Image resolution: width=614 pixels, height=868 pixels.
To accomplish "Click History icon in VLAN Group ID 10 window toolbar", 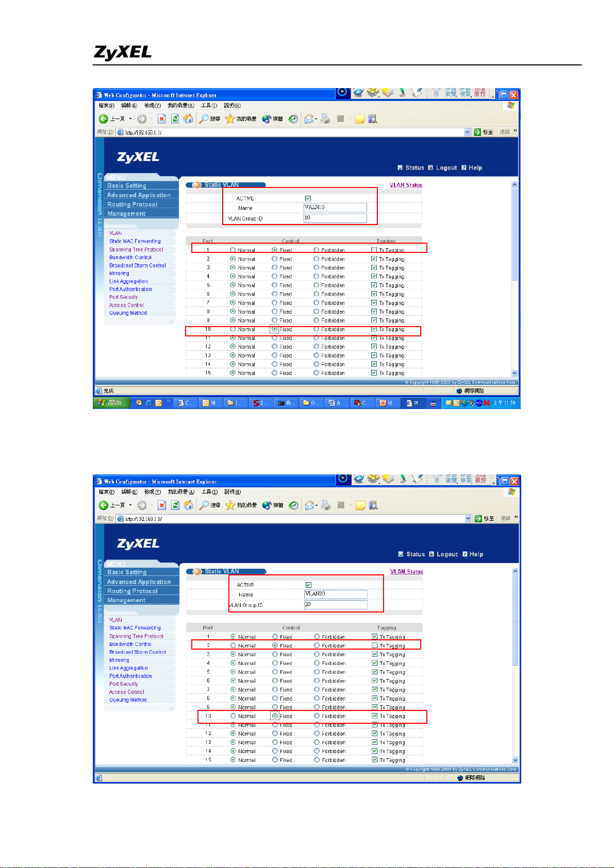I will (x=293, y=119).
